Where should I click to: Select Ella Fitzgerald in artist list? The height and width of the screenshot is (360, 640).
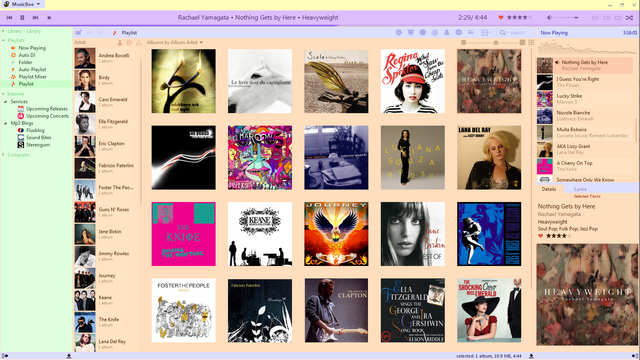pyautogui.click(x=107, y=124)
